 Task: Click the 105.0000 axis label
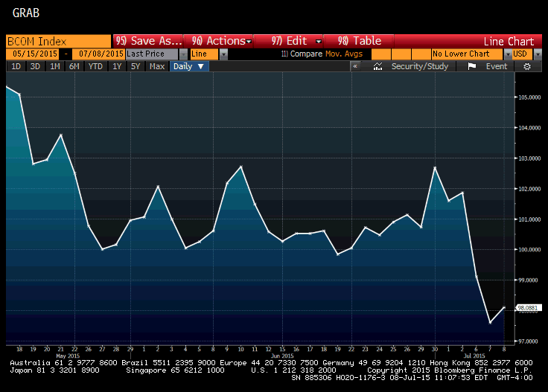(529, 97)
